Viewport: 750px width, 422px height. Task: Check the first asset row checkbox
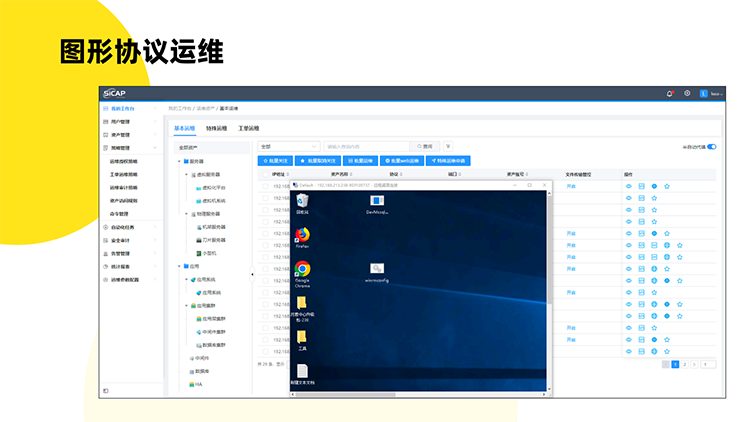tap(265, 186)
